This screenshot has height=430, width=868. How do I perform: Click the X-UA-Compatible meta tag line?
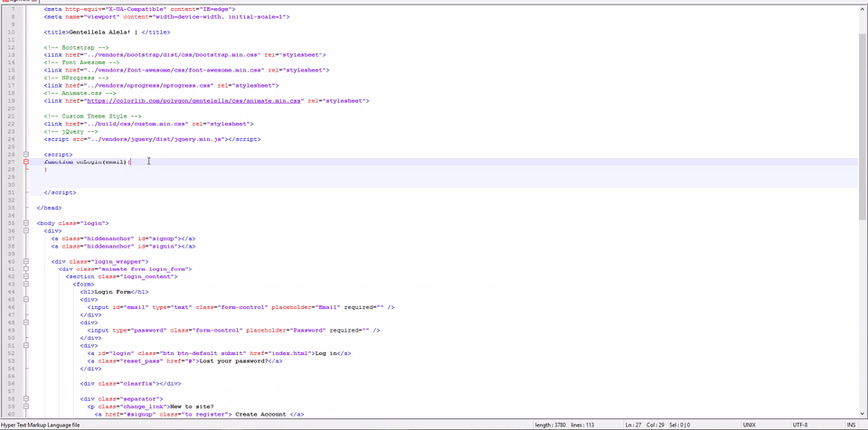139,9
